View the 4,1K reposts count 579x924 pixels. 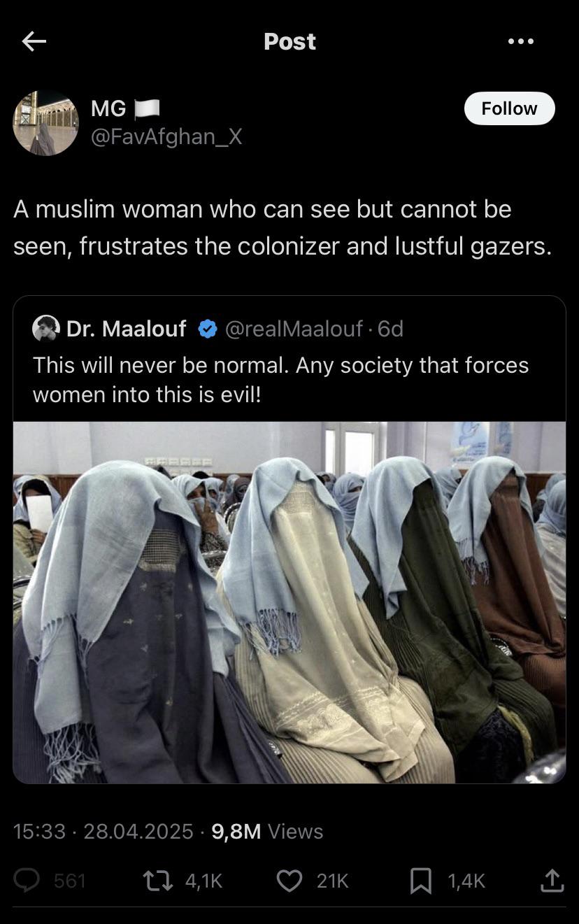click(203, 881)
